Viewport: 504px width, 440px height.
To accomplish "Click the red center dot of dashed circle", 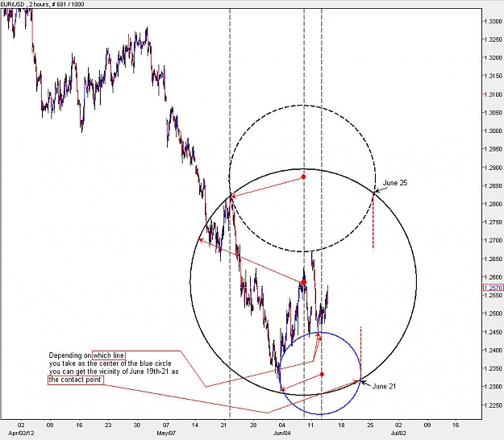I will (x=303, y=177).
